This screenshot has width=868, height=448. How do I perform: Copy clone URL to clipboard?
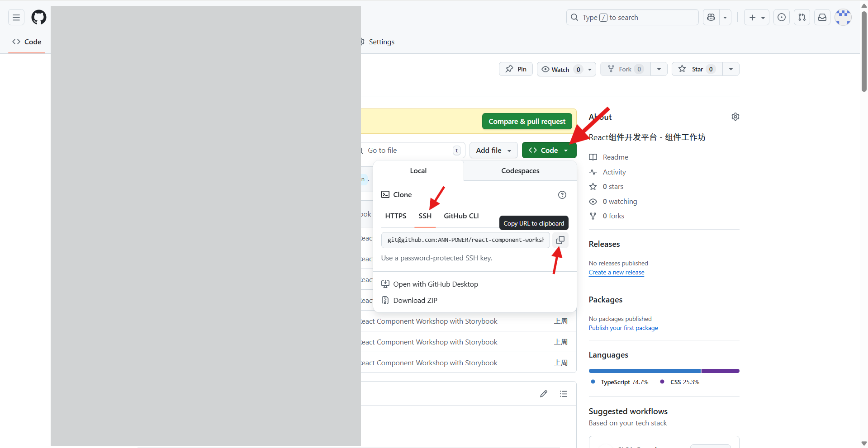(560, 240)
